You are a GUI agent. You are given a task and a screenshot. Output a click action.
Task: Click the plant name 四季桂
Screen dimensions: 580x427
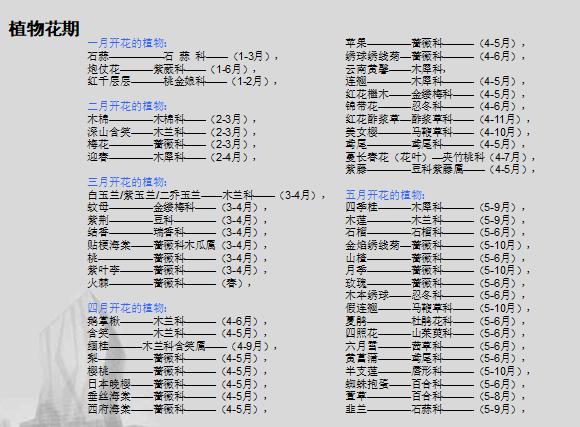pos(362,207)
